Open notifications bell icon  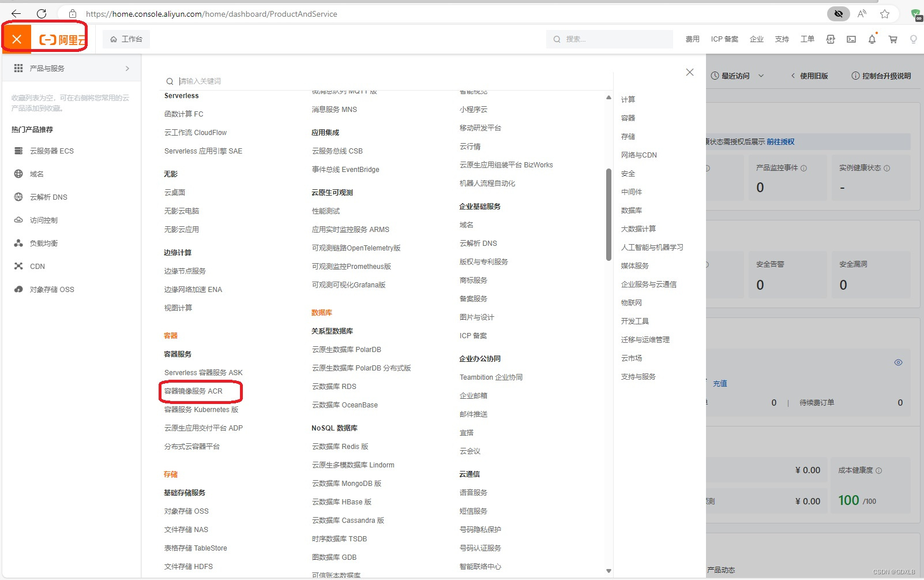(x=872, y=39)
